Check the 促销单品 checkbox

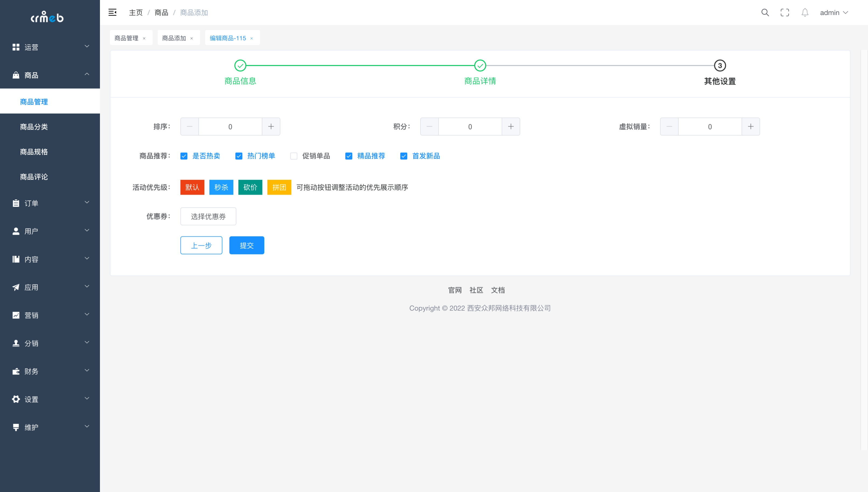[294, 156]
